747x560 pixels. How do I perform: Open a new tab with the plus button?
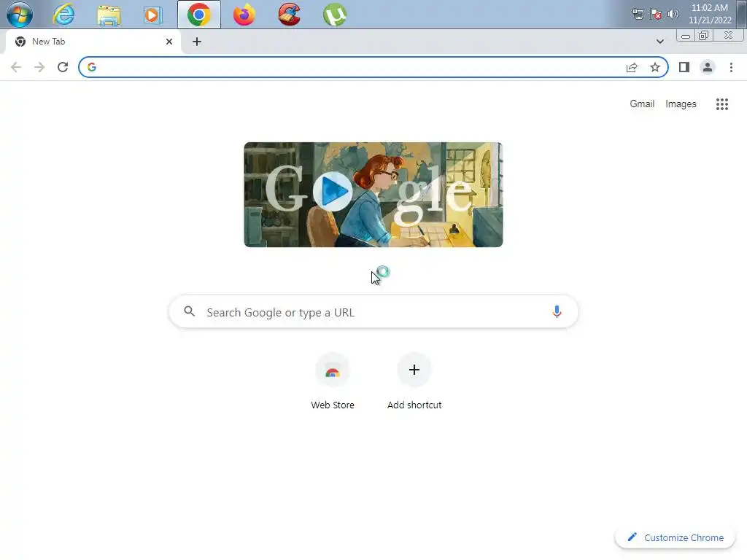197,42
